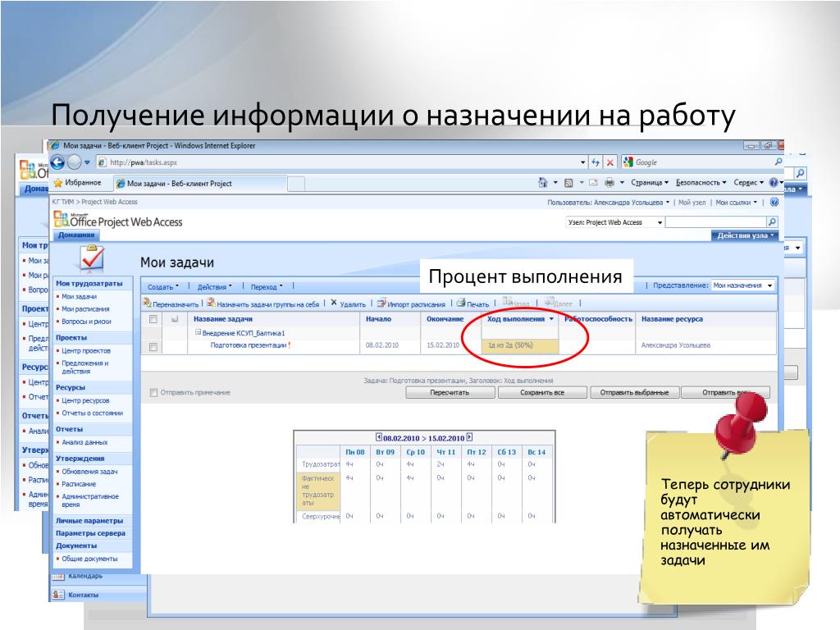Screen dimensions: 840x630
Task: Click Импорт расписания toolbar item
Action: click(x=411, y=304)
